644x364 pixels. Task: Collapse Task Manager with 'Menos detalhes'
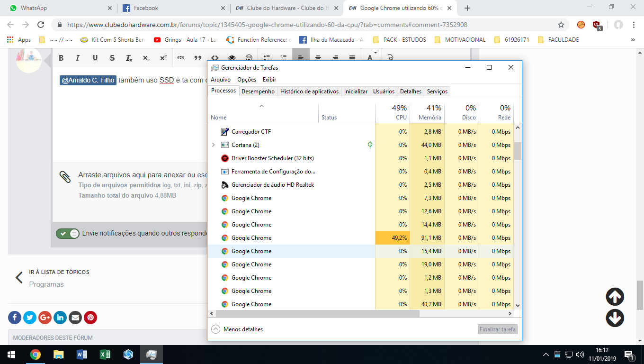pyautogui.click(x=237, y=329)
